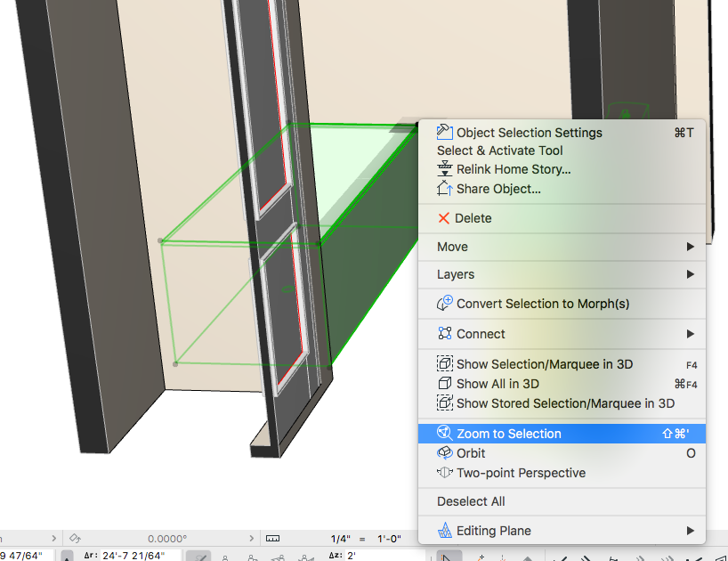Click Relink Home Story menu entry
The width and height of the screenshot is (728, 561).
[x=562, y=169]
